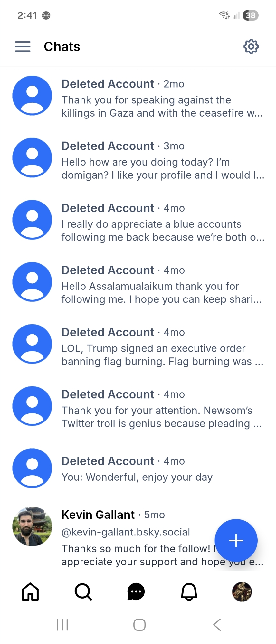Tap Kevin Gallant's profile photo
The width and height of the screenshot is (276, 644).
pyautogui.click(x=32, y=526)
